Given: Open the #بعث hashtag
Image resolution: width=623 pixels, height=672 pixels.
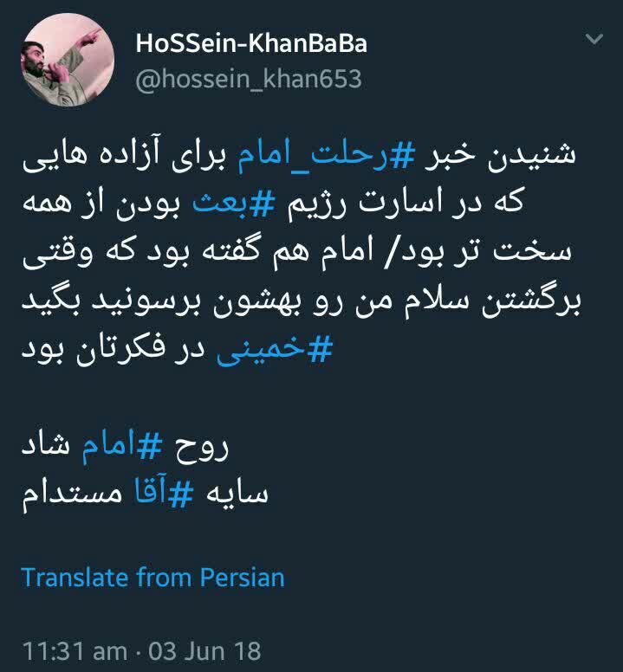Looking at the screenshot, I should 234,204.
